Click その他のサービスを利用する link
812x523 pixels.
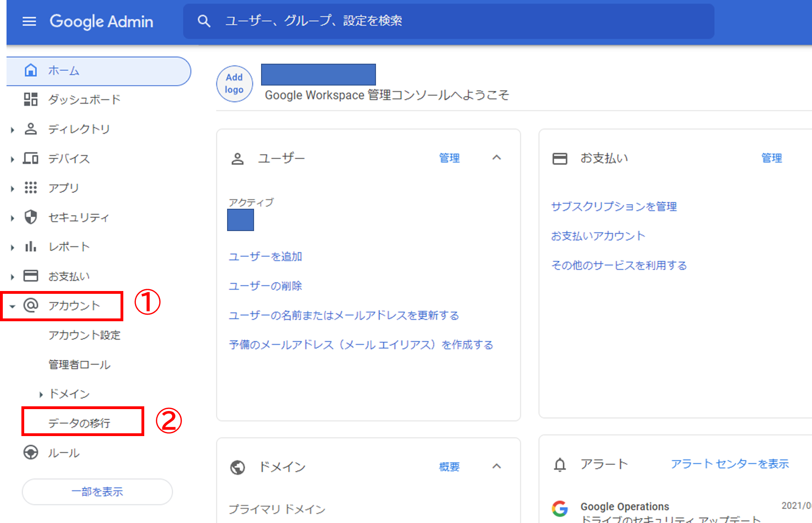click(619, 265)
